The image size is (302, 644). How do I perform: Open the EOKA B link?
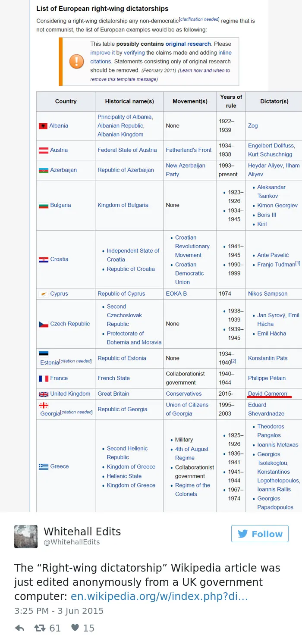pyautogui.click(x=176, y=294)
